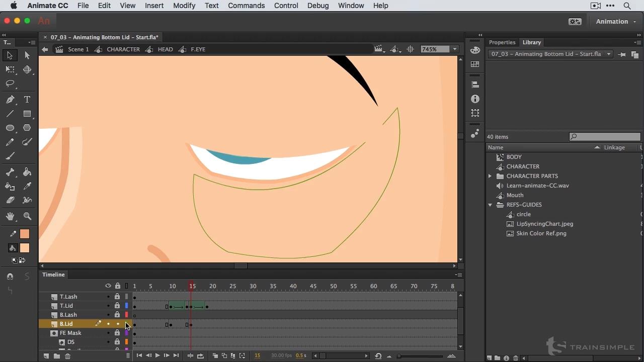Toggle visibility of the T.Lash layer
Image resolution: width=644 pixels, height=362 pixels.
pyautogui.click(x=108, y=297)
